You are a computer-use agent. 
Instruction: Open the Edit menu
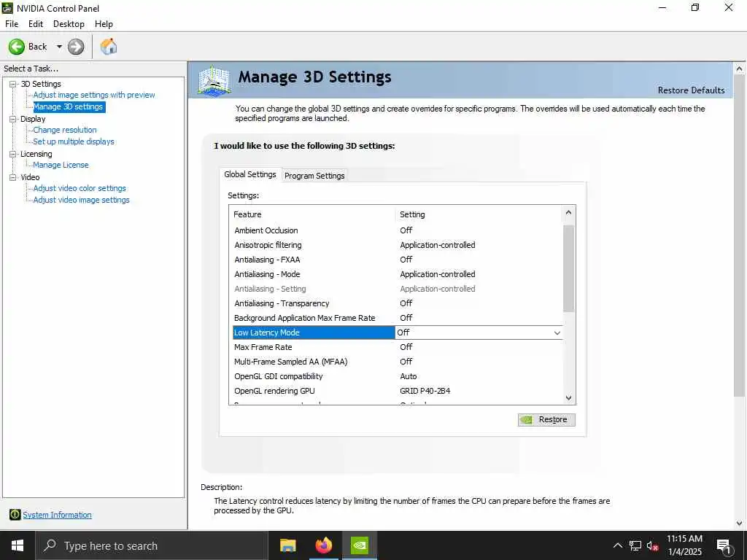(x=36, y=24)
